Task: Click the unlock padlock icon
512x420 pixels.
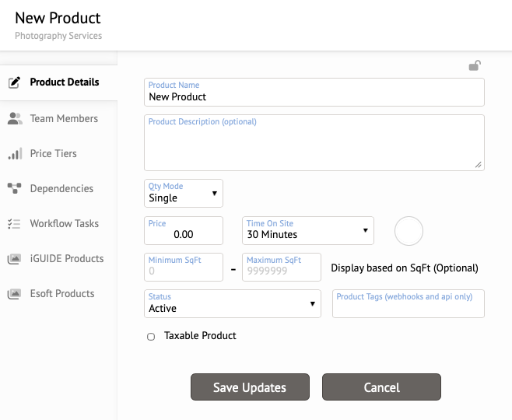Action: [x=475, y=65]
